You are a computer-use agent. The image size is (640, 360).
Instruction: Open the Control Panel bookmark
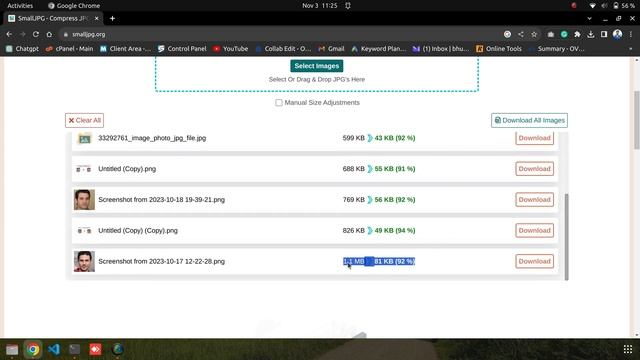point(182,49)
